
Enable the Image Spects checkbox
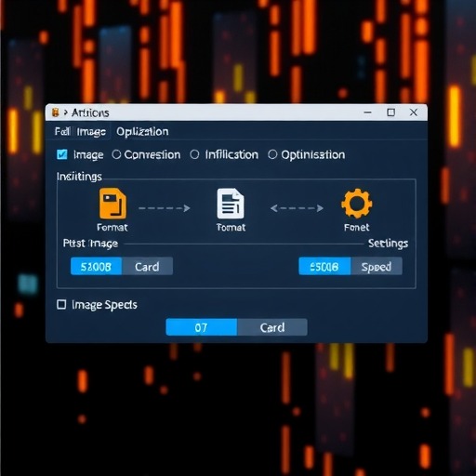point(61,305)
